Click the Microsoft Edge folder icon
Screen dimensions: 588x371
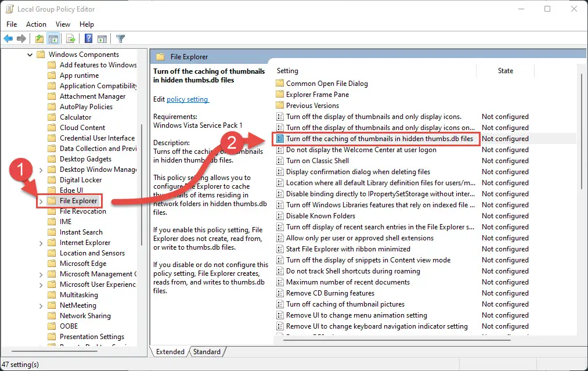(x=52, y=264)
